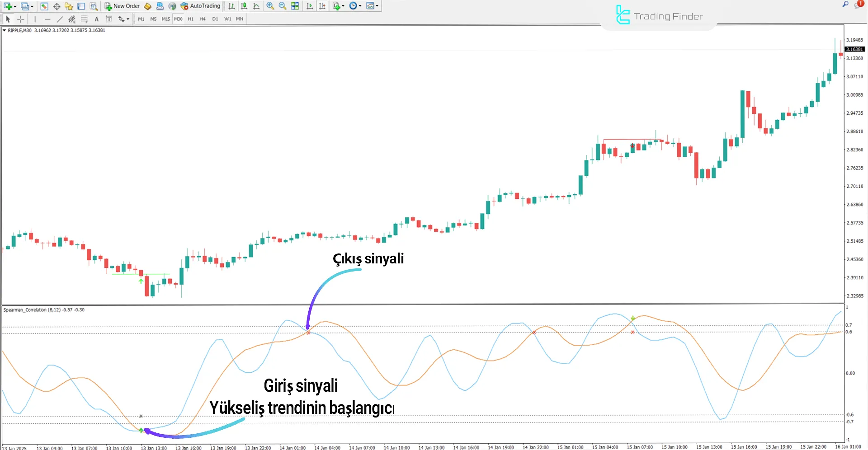Toggle AutoTrading on
Viewport: 868px width, 450px height.
pos(200,6)
